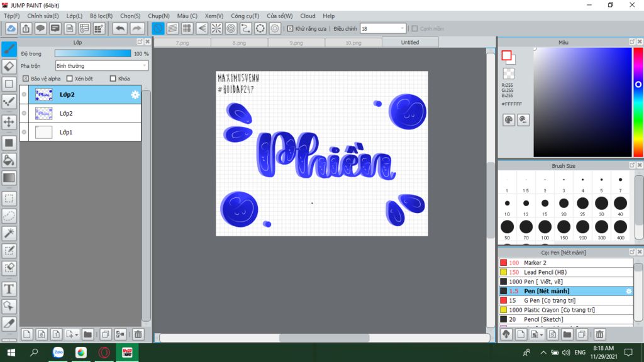
Task: Enable concentric circle snap guide
Action: coord(231,28)
